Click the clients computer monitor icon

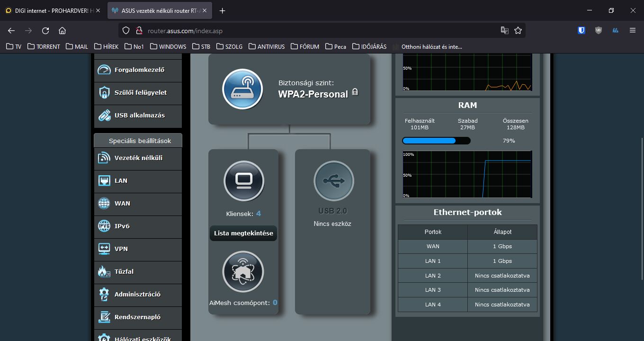[x=244, y=181]
